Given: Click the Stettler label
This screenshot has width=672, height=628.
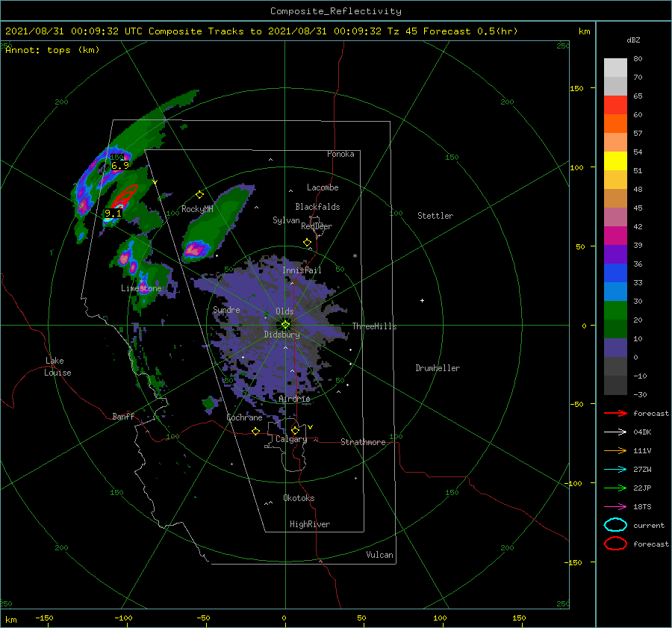Looking at the screenshot, I should pos(435,216).
